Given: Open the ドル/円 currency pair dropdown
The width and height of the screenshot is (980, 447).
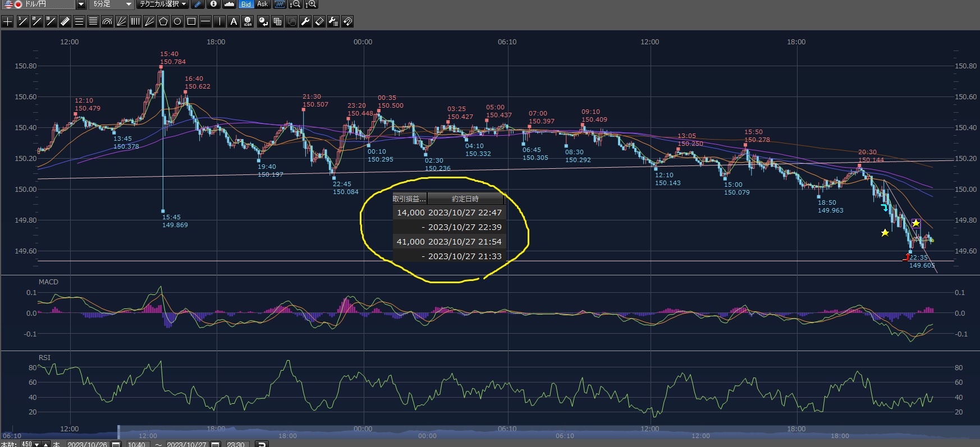Looking at the screenshot, I should tap(81, 4).
